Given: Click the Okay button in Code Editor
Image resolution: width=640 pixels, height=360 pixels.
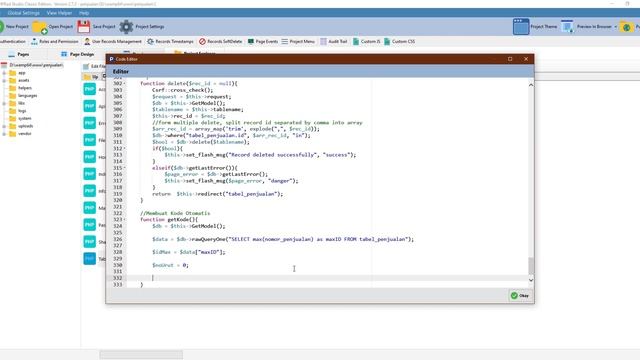Looking at the screenshot, I should point(520,296).
